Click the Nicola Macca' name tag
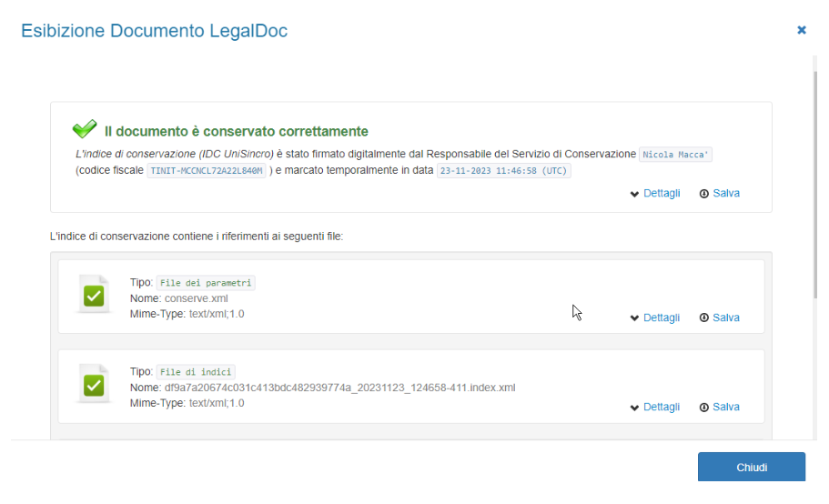Image resolution: width=829 pixels, height=504 pixels. (x=676, y=155)
